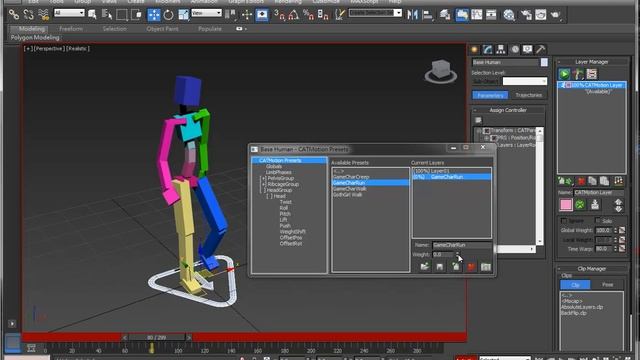Open the Selection Level dropdown

tap(524, 81)
